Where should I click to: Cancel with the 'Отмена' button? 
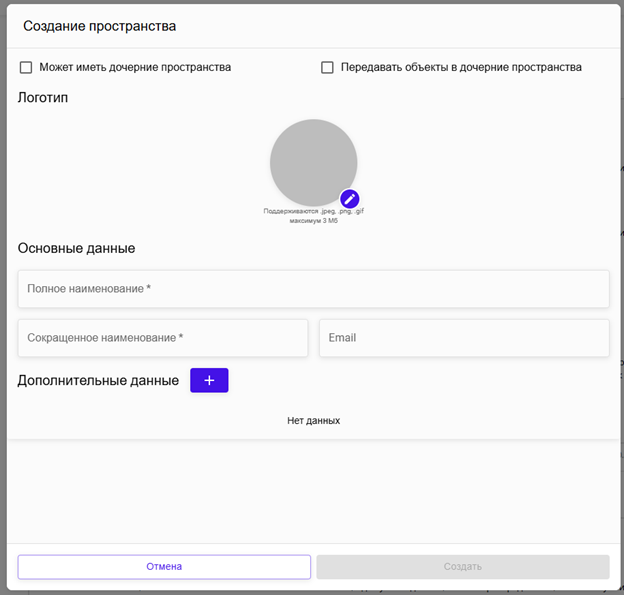tap(164, 567)
